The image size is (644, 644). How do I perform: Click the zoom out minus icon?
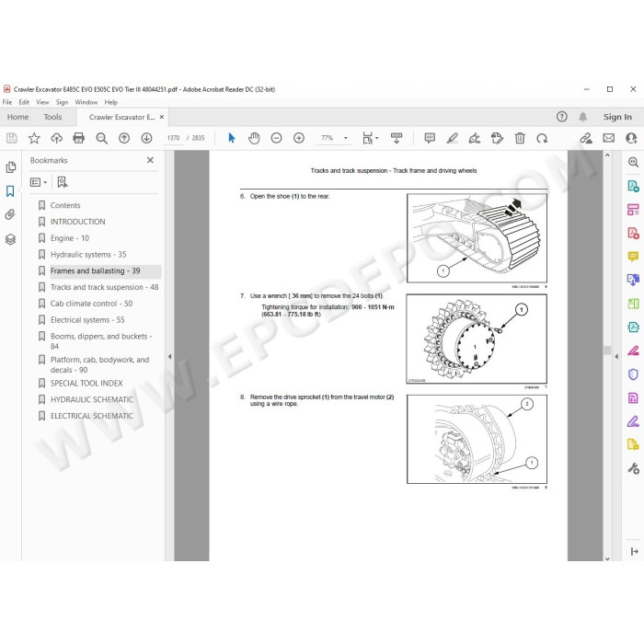point(276,138)
